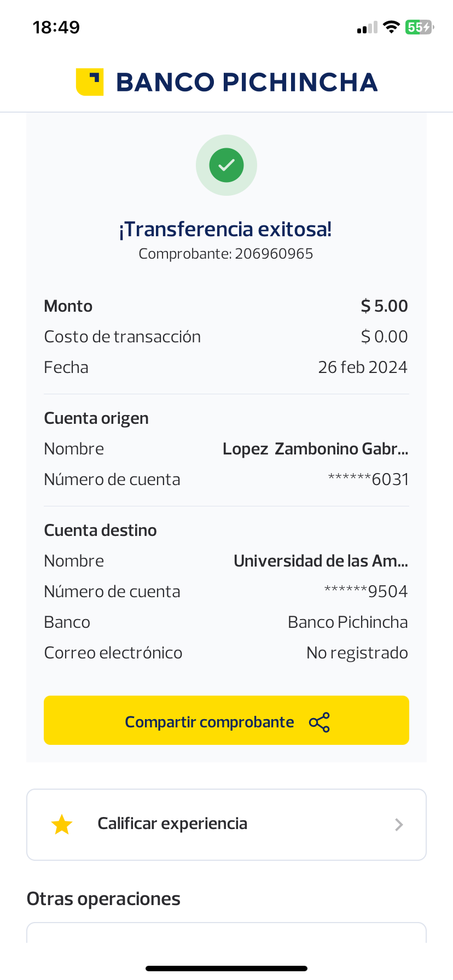Screen dimensions: 453x980
Task: Tap the share icon on yellow button
Action: pyautogui.click(x=320, y=722)
